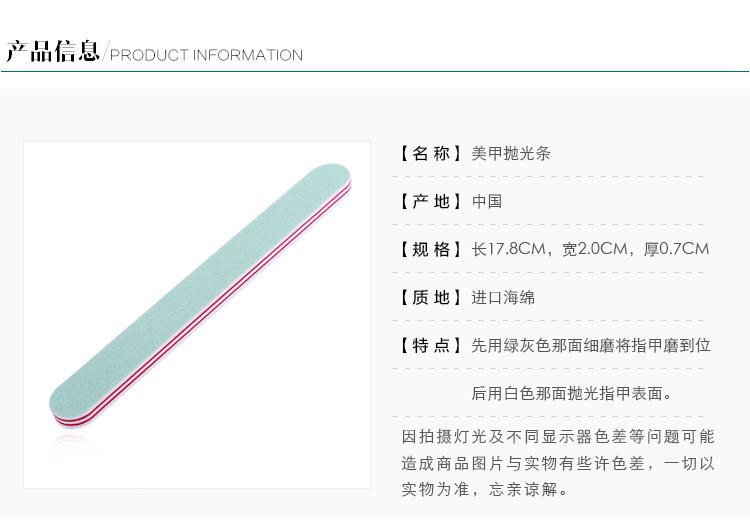Screen dimensions: 750x520
Task: Click the length value "长17.8CM"
Action: click(509, 249)
